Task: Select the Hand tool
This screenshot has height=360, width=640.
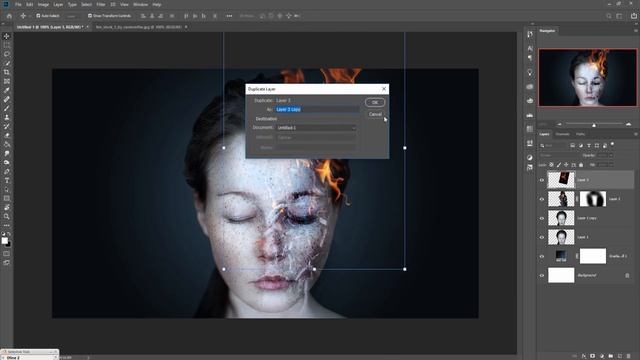Action: click(7, 207)
